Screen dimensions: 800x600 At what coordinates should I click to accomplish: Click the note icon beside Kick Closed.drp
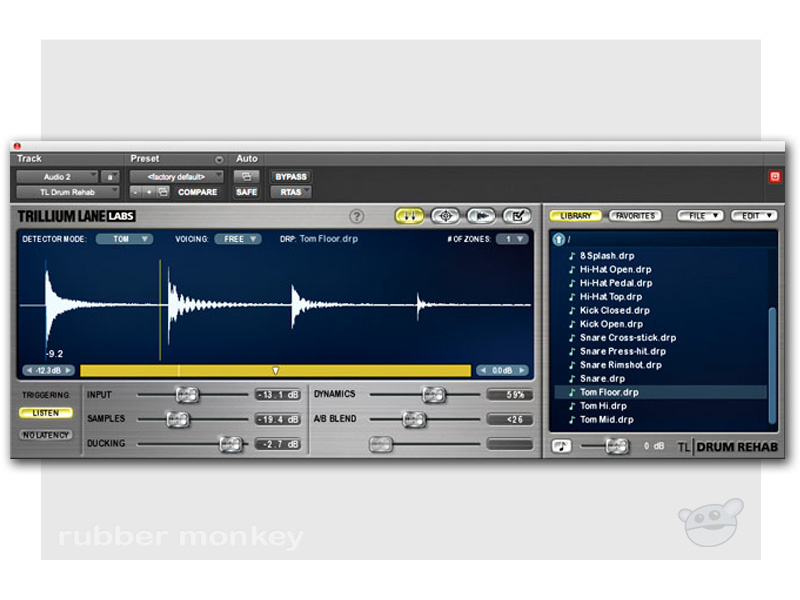tap(572, 310)
